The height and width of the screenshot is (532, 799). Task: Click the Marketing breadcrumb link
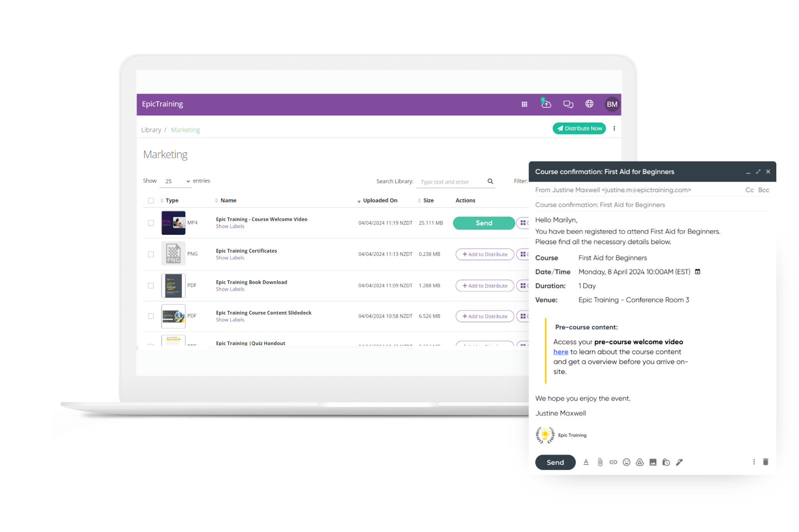coord(185,130)
